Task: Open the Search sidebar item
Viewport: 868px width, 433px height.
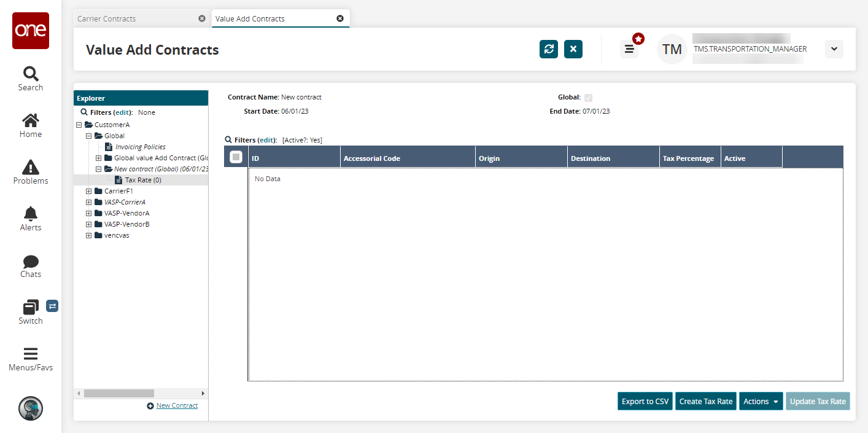Action: tap(31, 79)
